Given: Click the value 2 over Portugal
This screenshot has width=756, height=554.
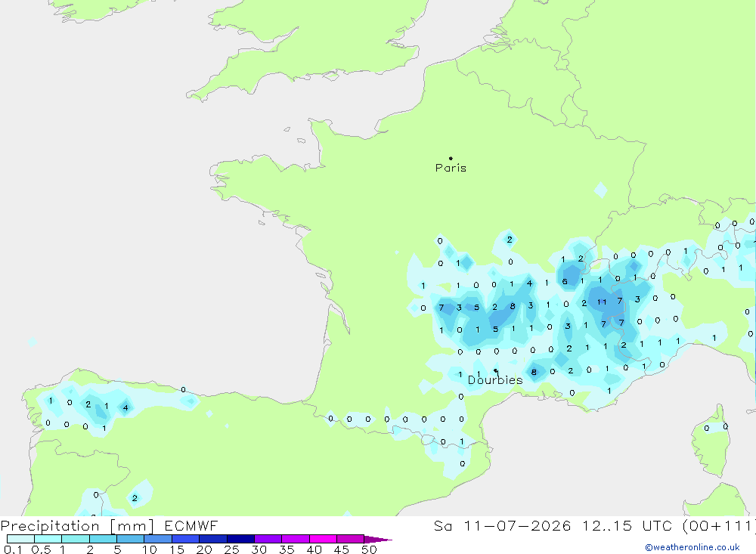Looking at the screenshot, I should click(135, 498).
